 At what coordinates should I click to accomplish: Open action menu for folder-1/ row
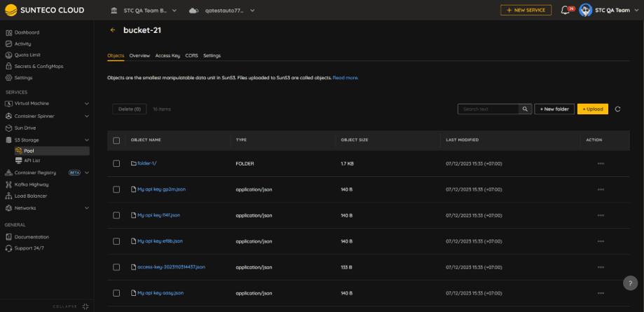[601, 163]
